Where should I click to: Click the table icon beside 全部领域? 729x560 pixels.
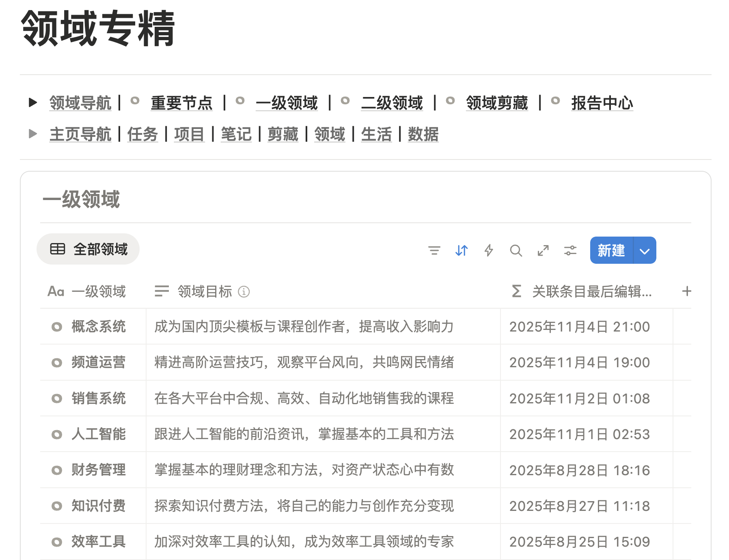pos(58,249)
